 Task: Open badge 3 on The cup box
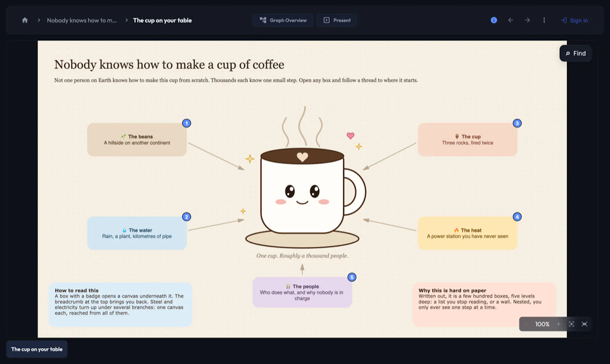pyautogui.click(x=517, y=123)
